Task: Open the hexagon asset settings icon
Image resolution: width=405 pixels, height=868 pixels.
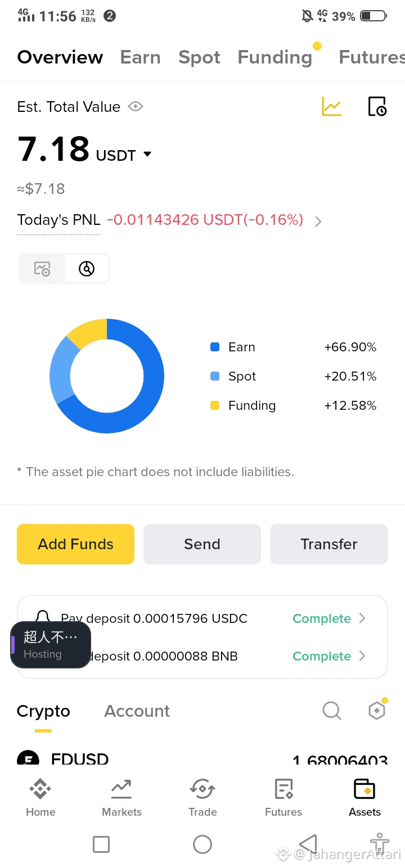Action: (376, 711)
